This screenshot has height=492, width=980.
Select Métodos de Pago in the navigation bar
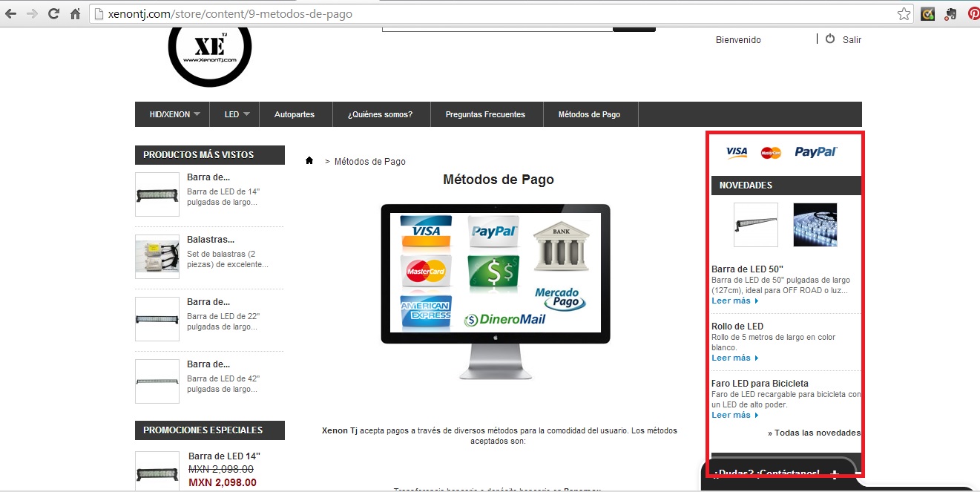click(589, 114)
